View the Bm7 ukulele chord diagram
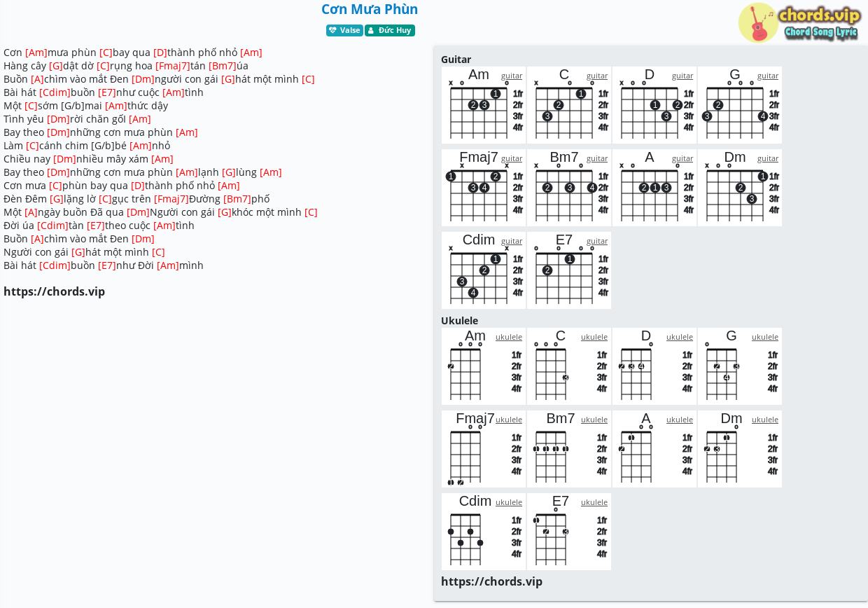Viewport: 868px width, 608px height. click(569, 450)
